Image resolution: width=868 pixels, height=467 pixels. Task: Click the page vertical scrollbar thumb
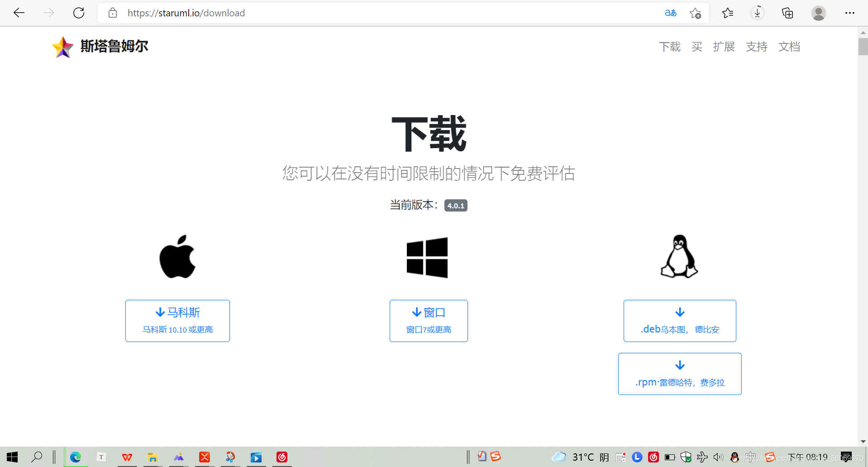point(863,47)
